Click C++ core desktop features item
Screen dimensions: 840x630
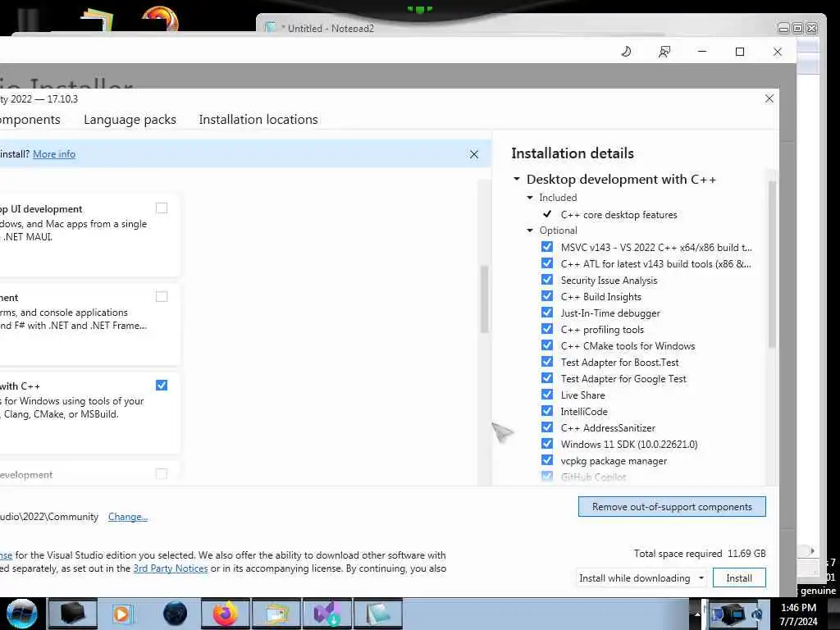(619, 214)
